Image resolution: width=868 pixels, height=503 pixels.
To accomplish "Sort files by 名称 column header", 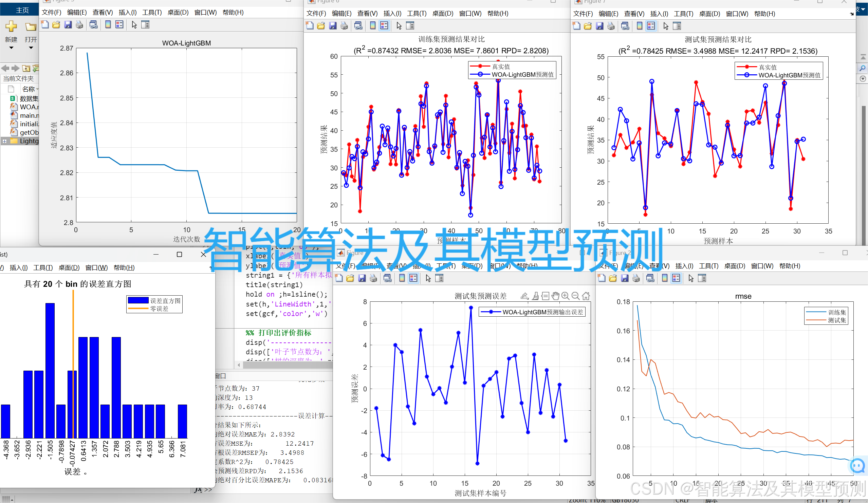I will tap(28, 89).
